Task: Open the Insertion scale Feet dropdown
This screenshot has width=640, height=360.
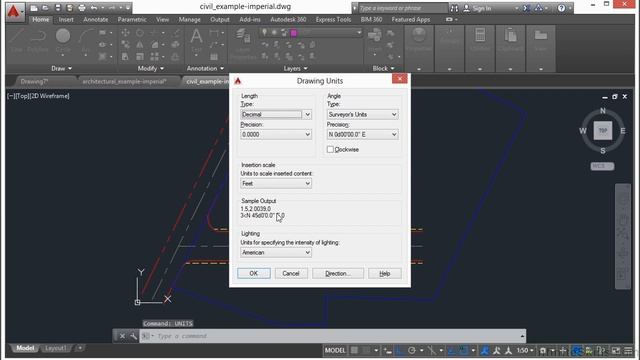Action: (x=276, y=183)
